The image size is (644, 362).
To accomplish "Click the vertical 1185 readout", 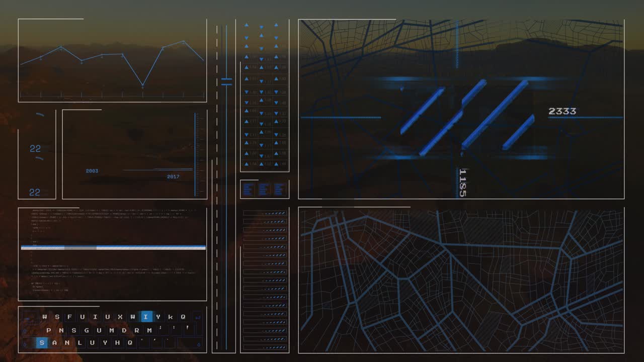I will pos(462,183).
